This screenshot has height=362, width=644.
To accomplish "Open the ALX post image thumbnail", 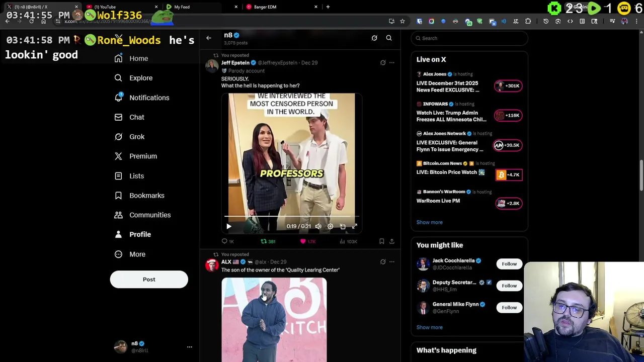I will (274, 320).
